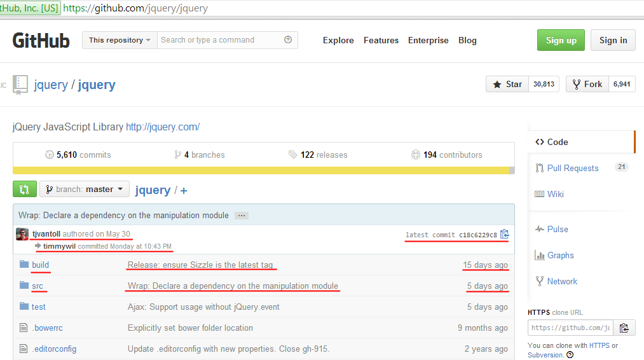This screenshot has width=644, height=360.
Task: Click the releases tag icon
Action: click(293, 155)
